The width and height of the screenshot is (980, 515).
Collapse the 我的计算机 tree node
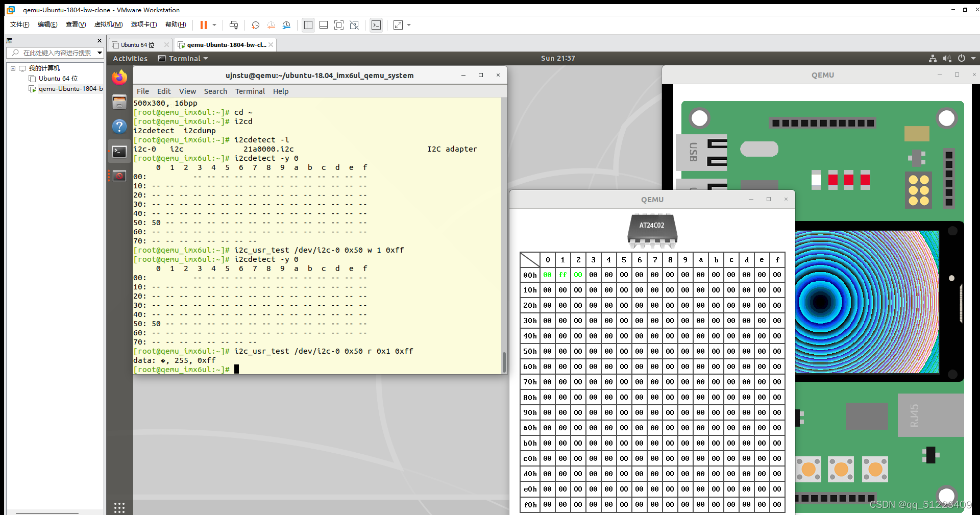(13, 68)
